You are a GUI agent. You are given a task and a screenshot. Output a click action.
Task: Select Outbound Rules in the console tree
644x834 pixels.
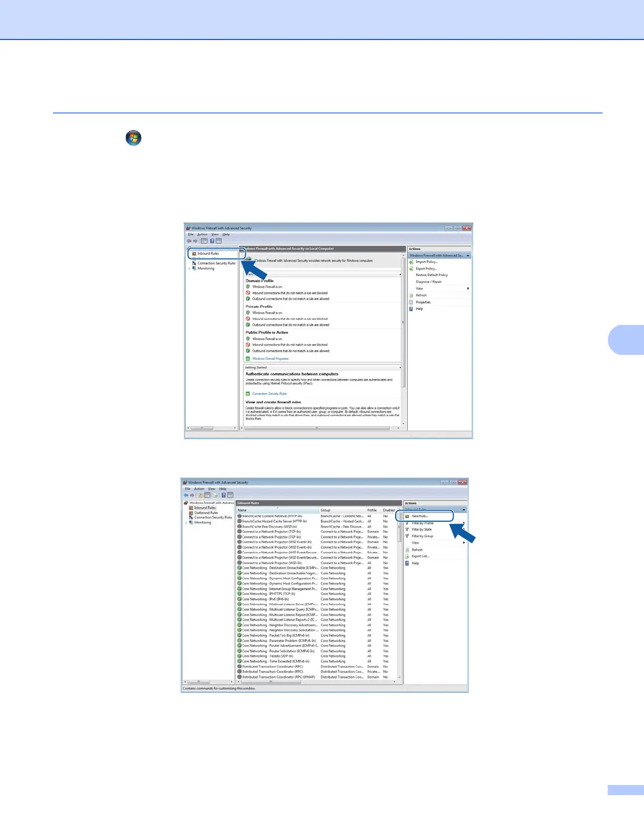click(206, 513)
